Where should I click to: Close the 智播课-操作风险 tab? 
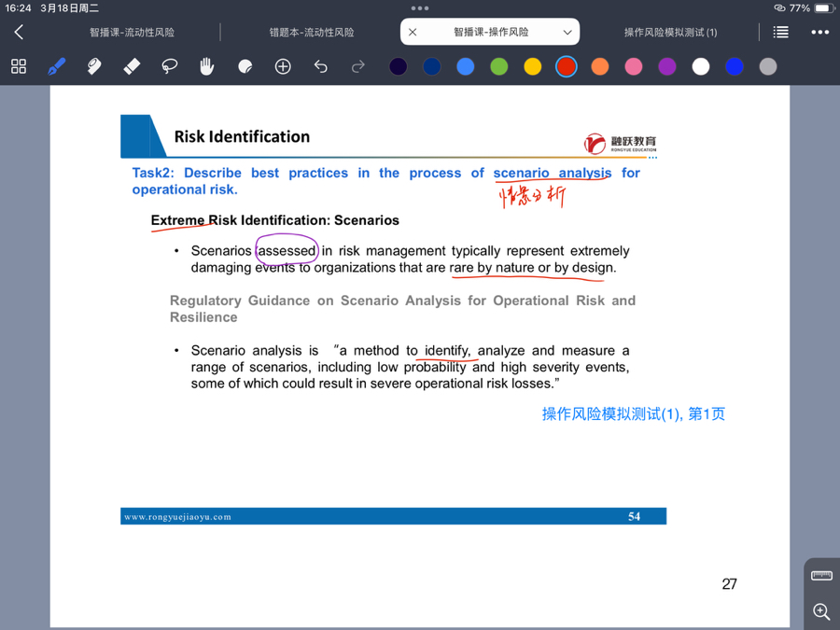413,32
